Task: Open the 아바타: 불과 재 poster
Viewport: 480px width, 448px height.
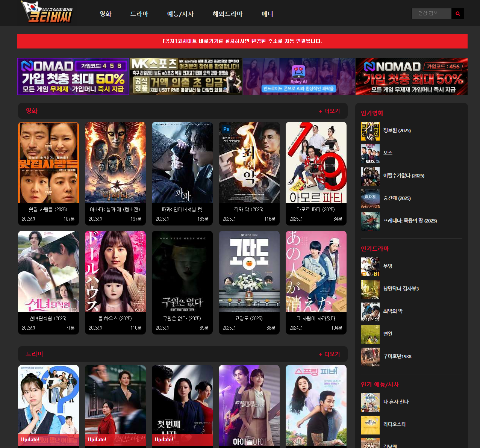Action: [x=115, y=162]
